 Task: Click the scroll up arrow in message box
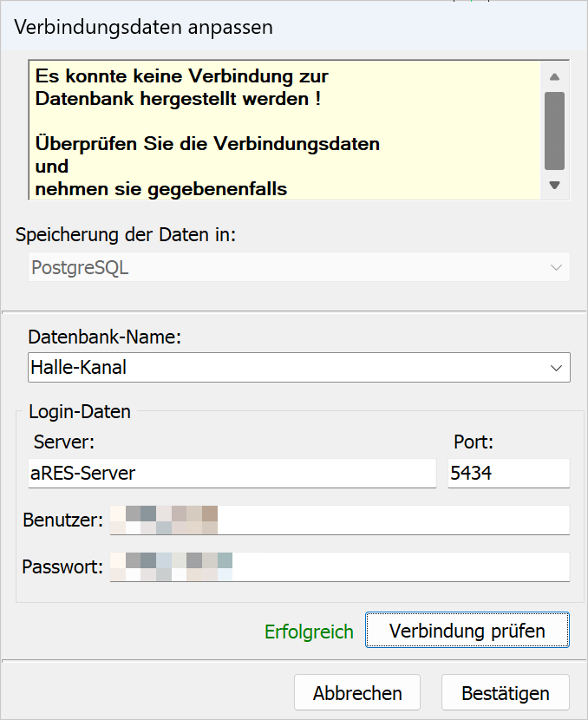tap(555, 76)
